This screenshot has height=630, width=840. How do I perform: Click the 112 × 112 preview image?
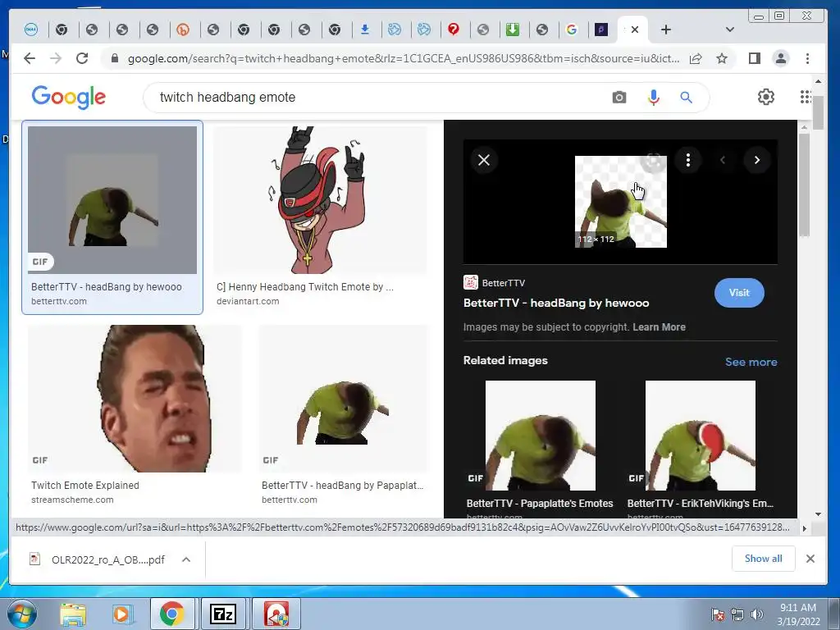point(620,202)
